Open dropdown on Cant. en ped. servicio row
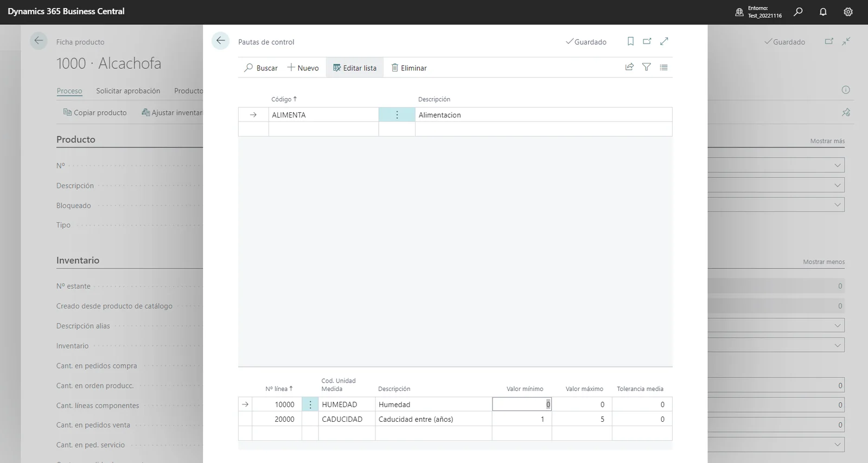 pyautogui.click(x=838, y=445)
